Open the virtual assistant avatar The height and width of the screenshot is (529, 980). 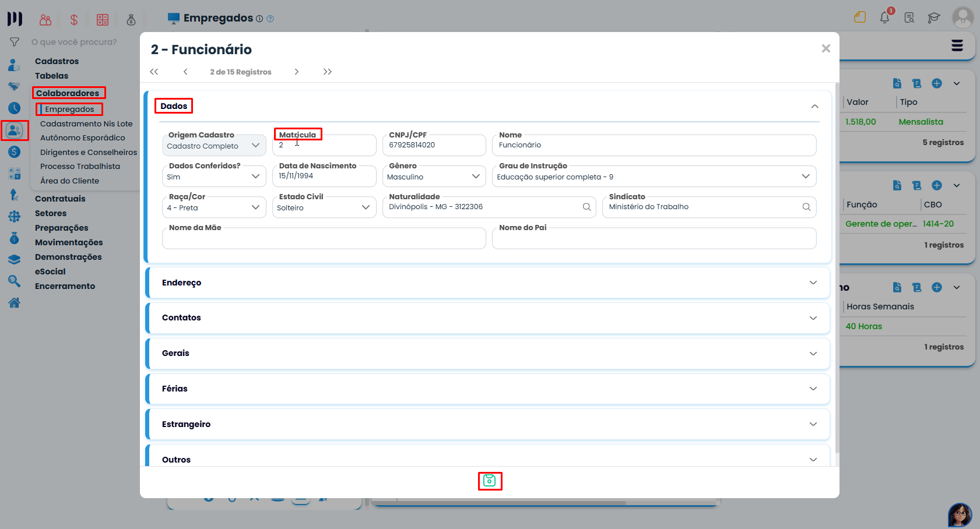(960, 515)
